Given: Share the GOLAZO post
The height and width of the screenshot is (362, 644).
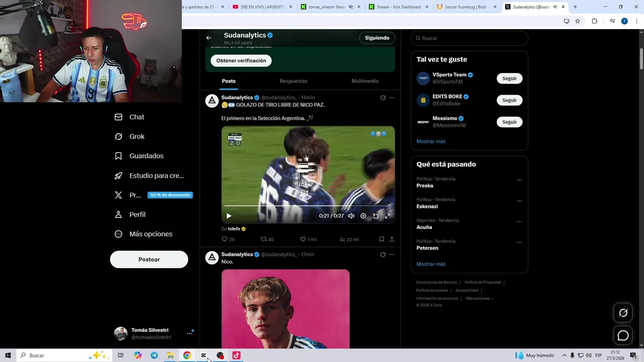Looking at the screenshot, I should 392,239.
